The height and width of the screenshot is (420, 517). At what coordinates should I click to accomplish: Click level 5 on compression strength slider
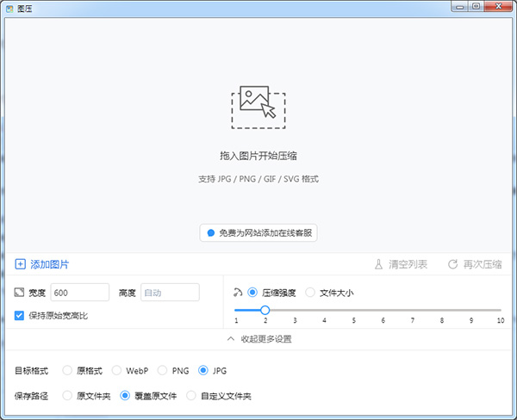(353, 310)
